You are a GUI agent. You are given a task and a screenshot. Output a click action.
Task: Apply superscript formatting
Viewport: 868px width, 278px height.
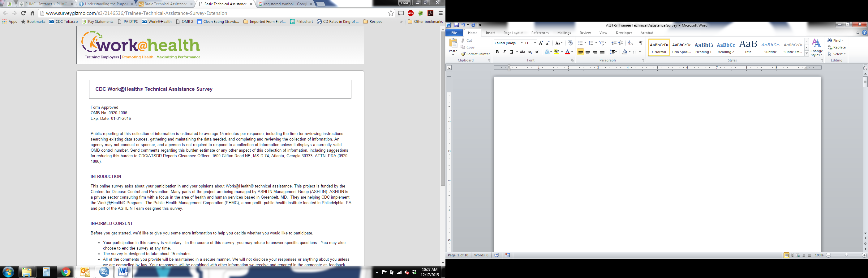pyautogui.click(x=537, y=52)
